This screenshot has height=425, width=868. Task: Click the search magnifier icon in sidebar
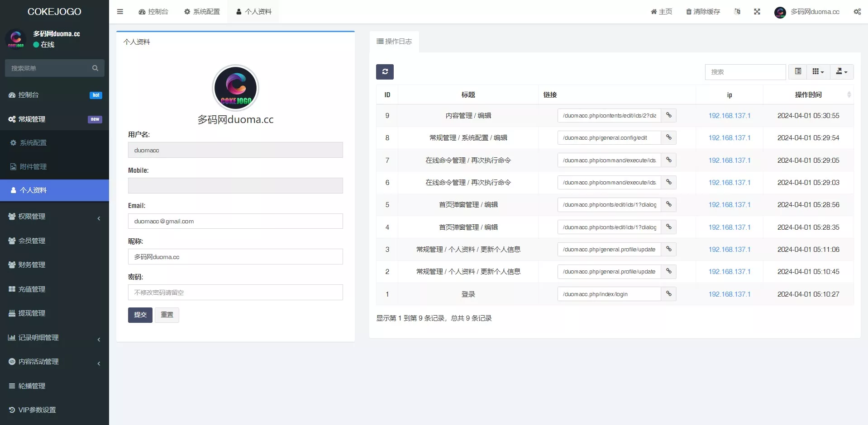click(95, 68)
